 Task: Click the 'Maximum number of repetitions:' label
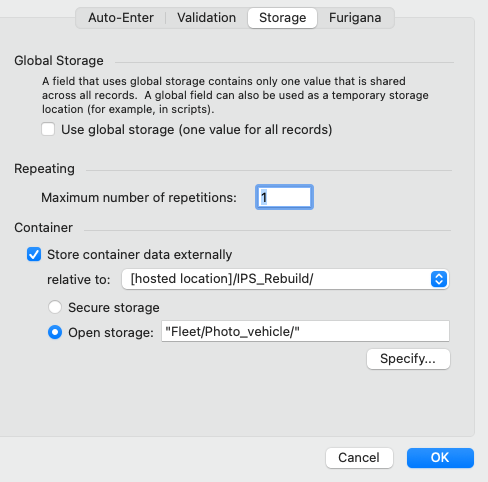(139, 198)
